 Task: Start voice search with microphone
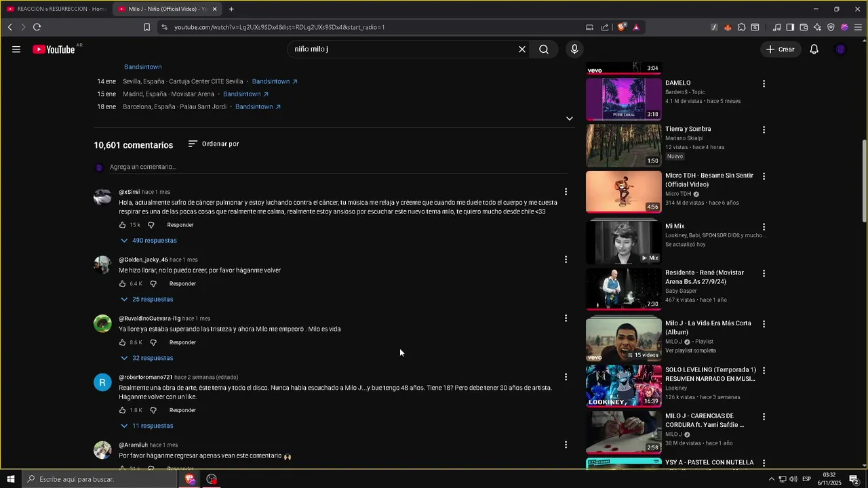pos(574,49)
